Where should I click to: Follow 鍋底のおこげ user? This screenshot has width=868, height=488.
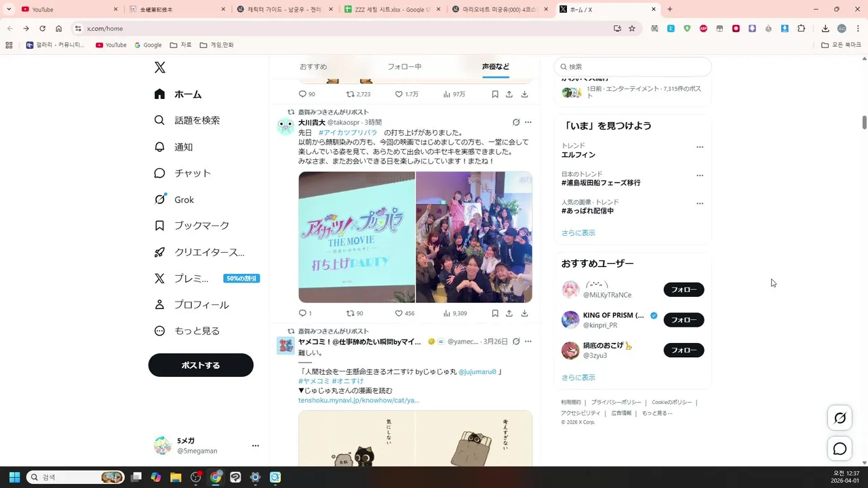click(684, 350)
